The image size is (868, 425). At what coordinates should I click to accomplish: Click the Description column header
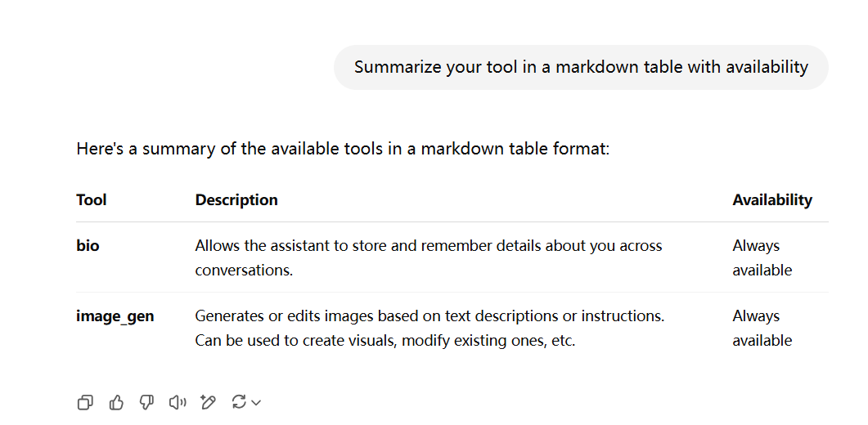pos(236,199)
